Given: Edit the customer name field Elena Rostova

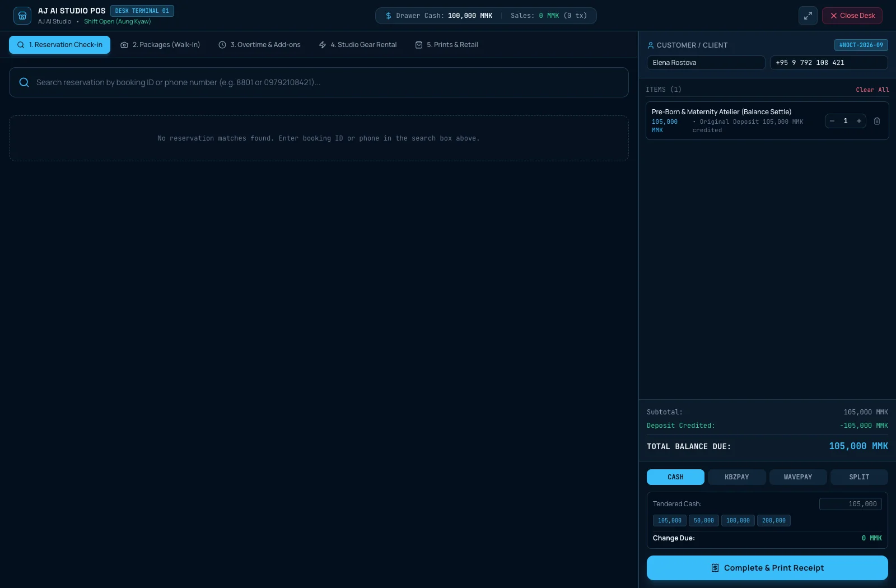Looking at the screenshot, I should click(706, 63).
